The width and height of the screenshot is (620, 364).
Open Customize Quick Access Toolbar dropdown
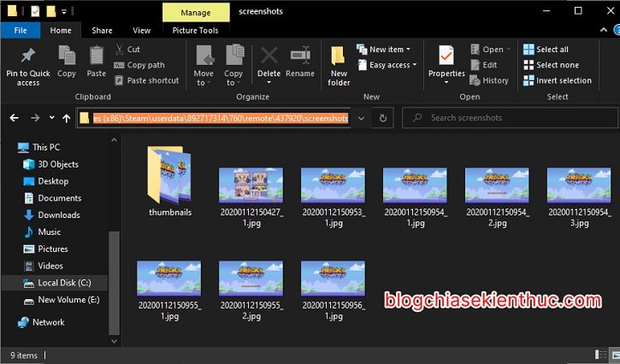click(63, 12)
